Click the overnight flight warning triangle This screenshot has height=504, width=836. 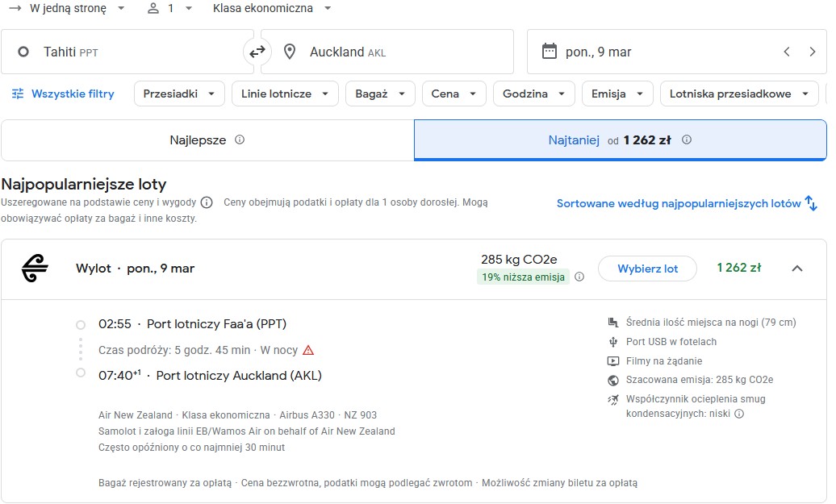click(x=308, y=350)
